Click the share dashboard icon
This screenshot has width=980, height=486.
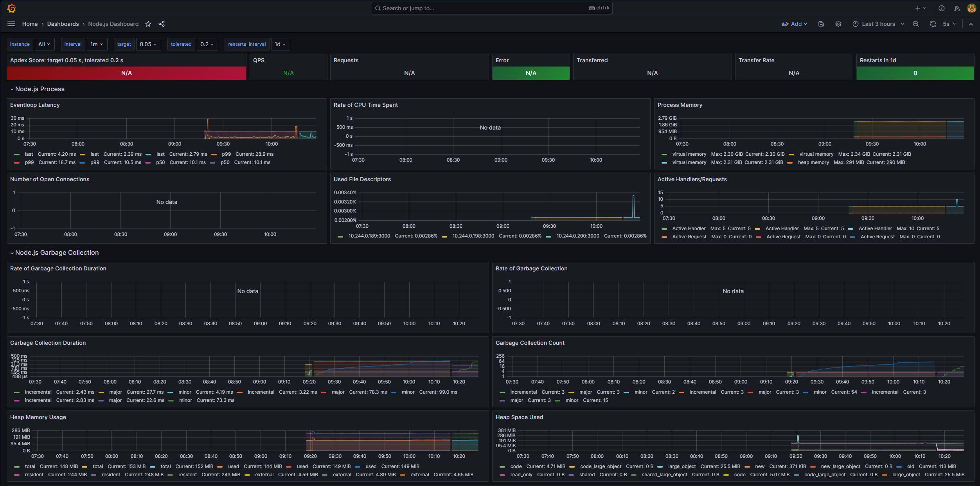162,24
